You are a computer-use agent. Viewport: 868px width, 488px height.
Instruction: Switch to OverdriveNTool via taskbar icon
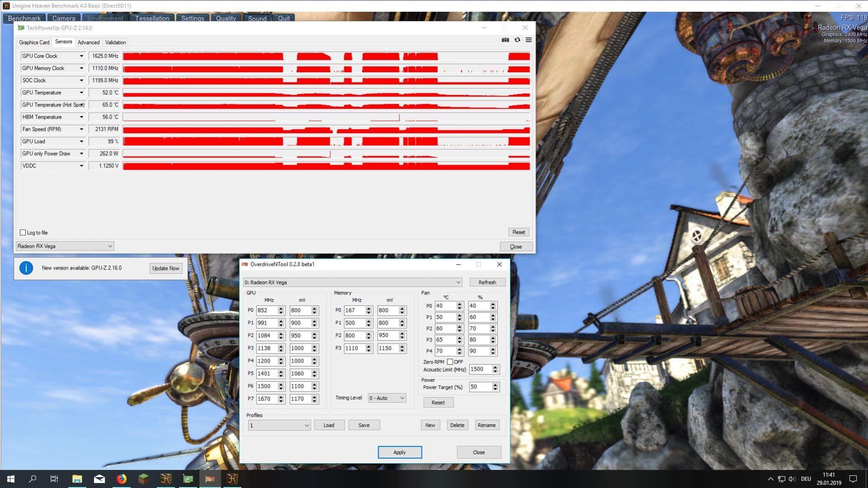(x=210, y=479)
